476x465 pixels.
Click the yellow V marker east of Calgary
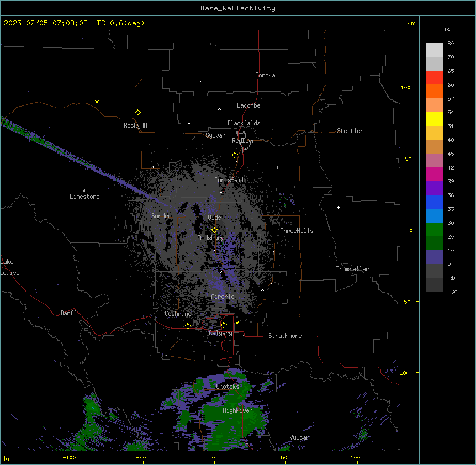pyautogui.click(x=237, y=323)
